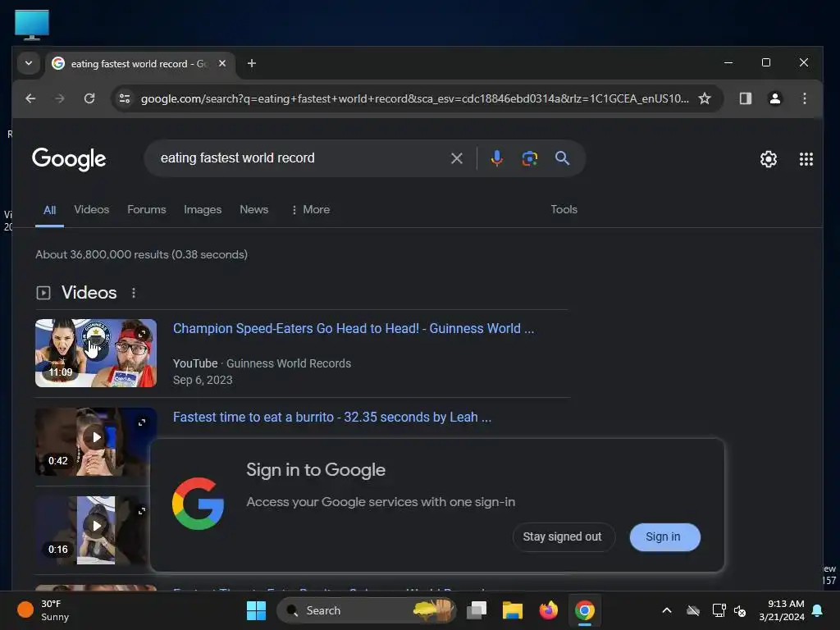This screenshot has height=630, width=840.
Task: Expand the More search filters
Action: click(x=310, y=209)
